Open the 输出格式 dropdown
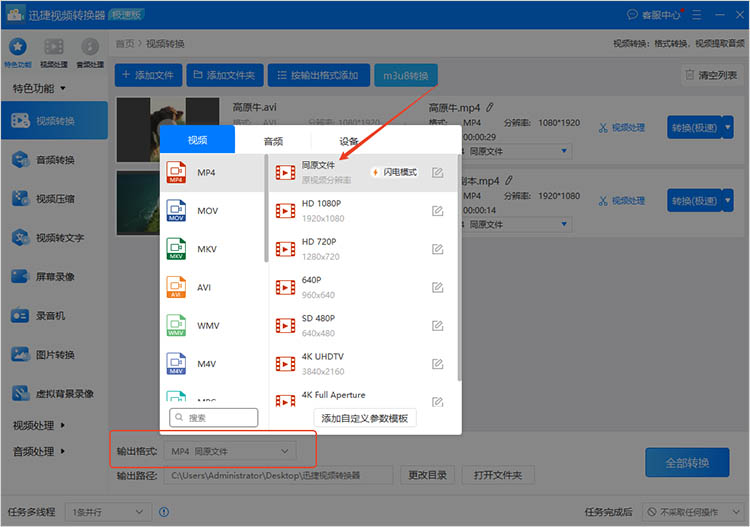750x527 pixels. [230, 451]
